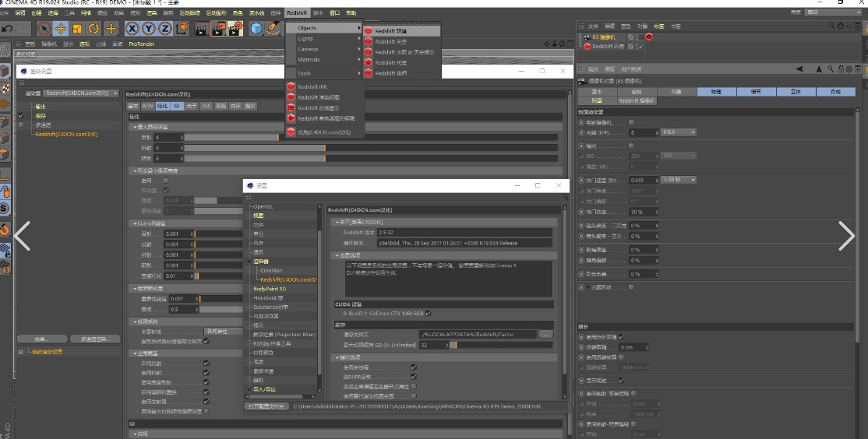868x439 pixels.
Task: Toggle the Use Reflection checkbox in global options
Action: click(x=206, y=363)
